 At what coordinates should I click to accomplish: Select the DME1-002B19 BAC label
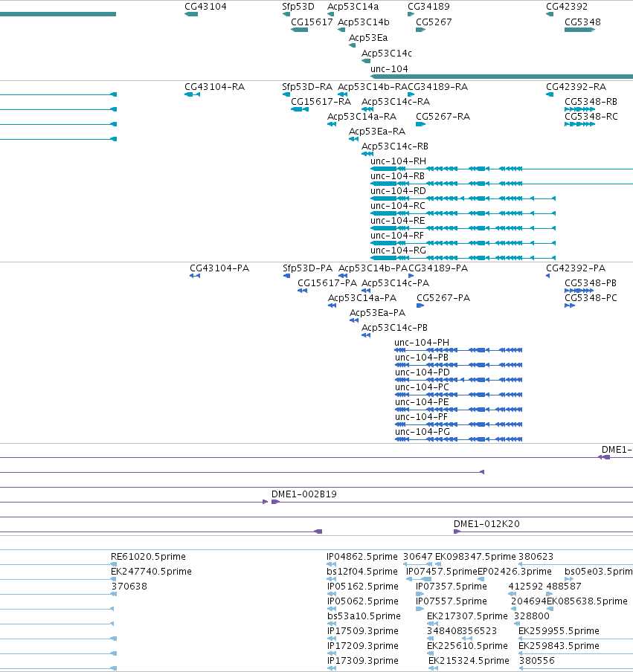pos(304,494)
